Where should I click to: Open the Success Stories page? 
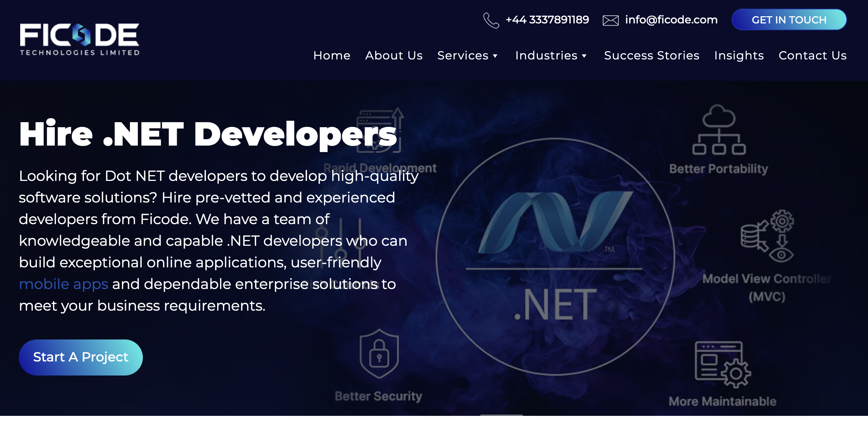point(652,55)
